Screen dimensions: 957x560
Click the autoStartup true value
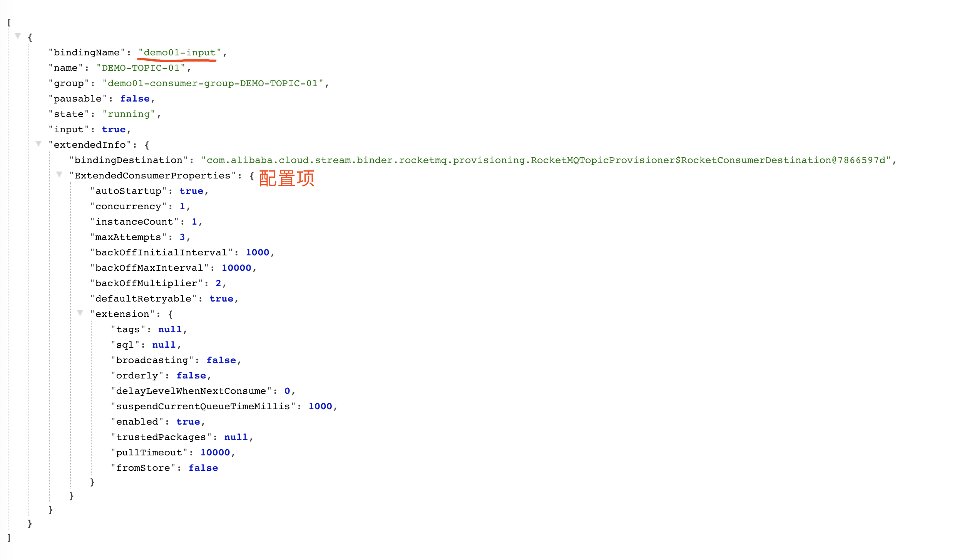191,191
